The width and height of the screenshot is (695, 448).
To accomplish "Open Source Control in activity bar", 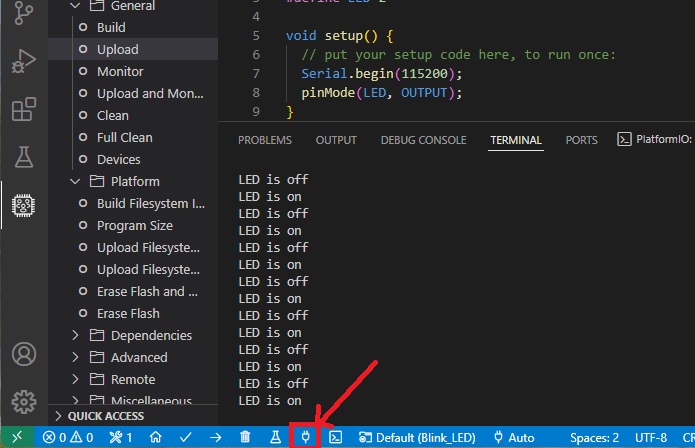I will pos(22,15).
